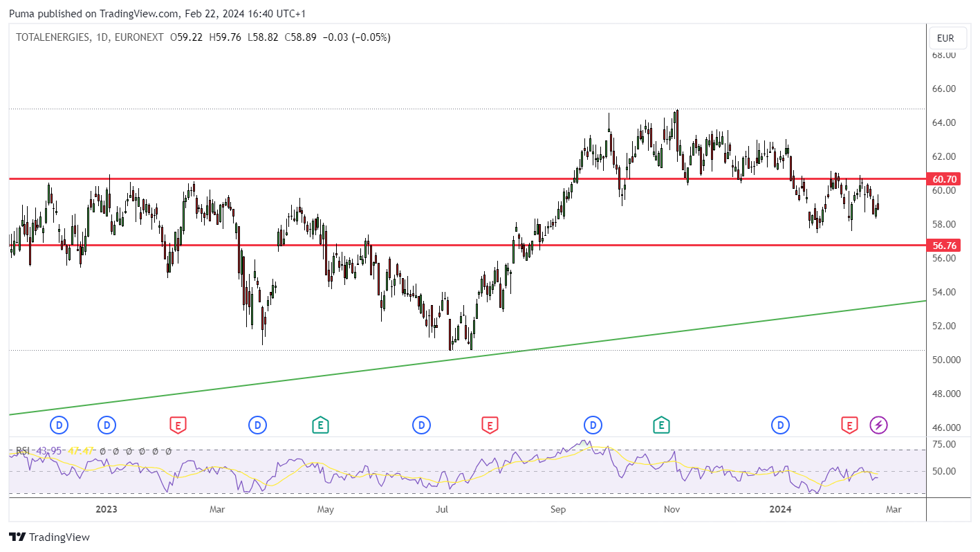Open the dividend D marker after Sep

pyautogui.click(x=593, y=425)
